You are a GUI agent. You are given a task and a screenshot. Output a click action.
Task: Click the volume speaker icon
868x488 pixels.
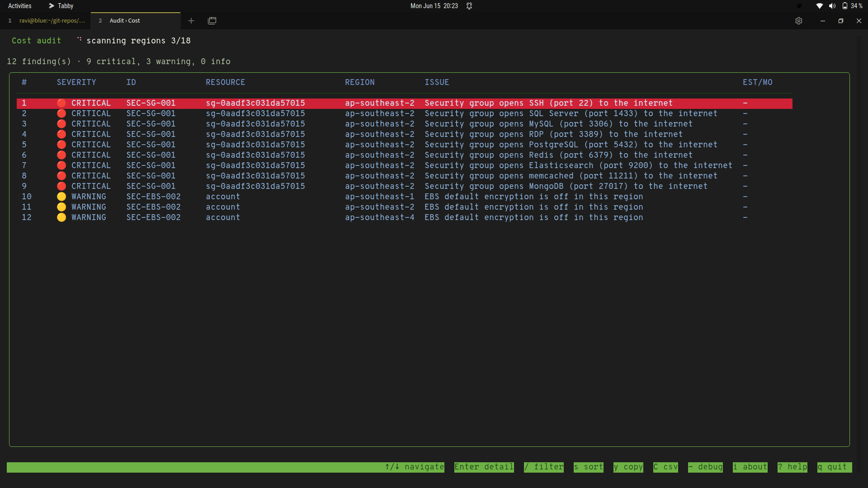point(832,6)
